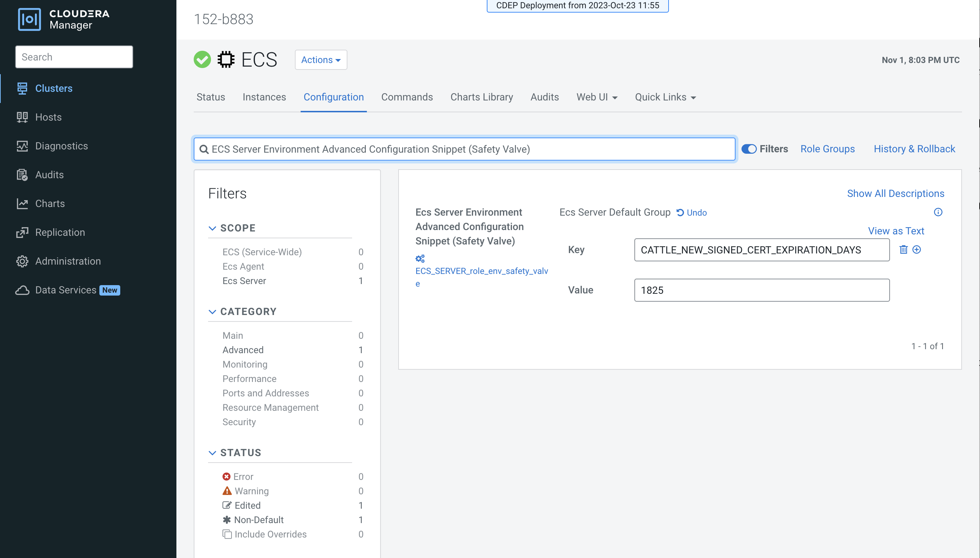Click the trash icon beside the Key field
Viewport: 980px width, 558px height.
(x=903, y=249)
